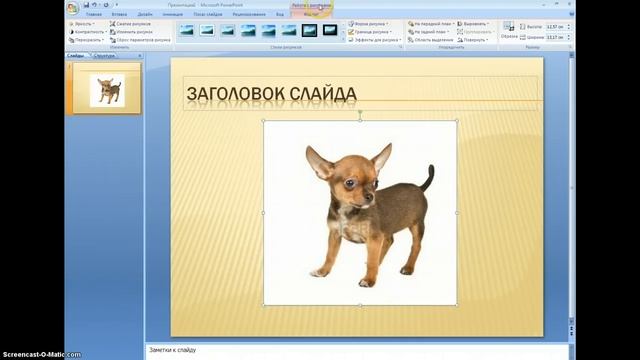This screenshot has height=360, width=640.
Task: Open Эффекты для рисунка dropdown
Action: click(x=375, y=40)
